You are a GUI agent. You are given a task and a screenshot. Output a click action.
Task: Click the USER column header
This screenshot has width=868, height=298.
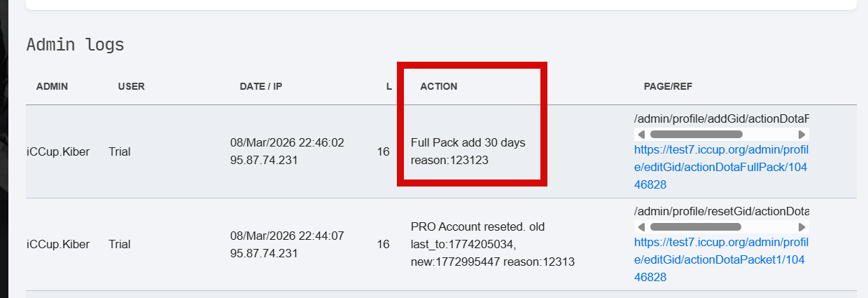pyautogui.click(x=132, y=87)
